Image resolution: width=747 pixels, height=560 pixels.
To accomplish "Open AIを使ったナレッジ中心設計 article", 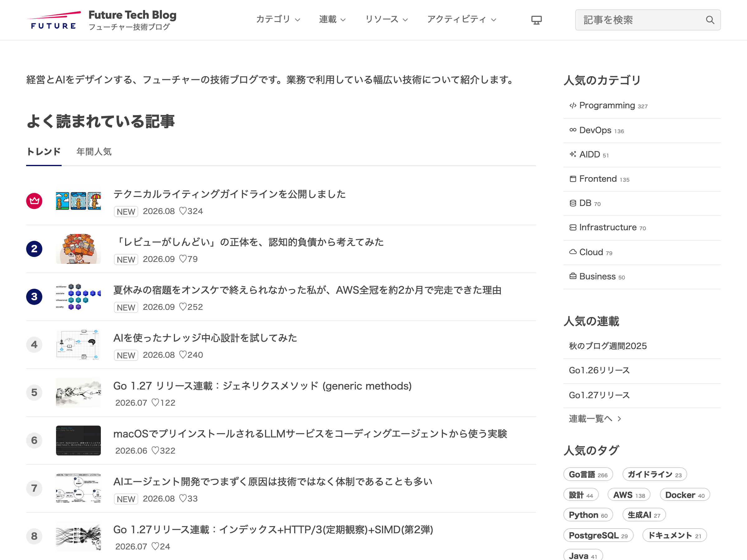I will tap(205, 338).
